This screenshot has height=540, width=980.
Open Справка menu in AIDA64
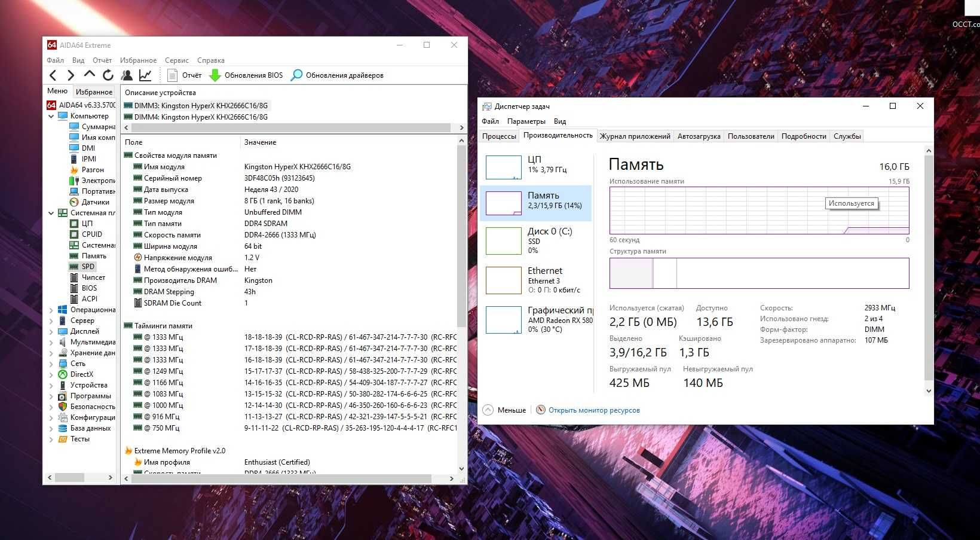pyautogui.click(x=211, y=60)
